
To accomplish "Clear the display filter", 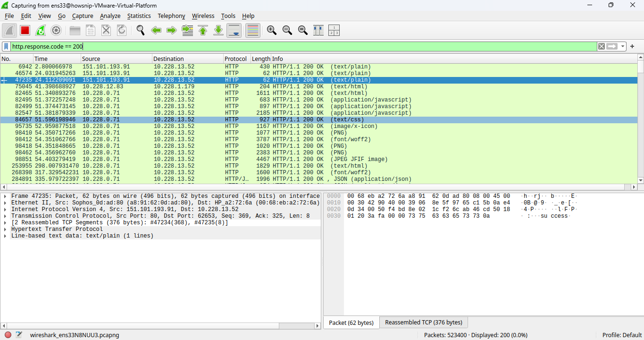I will [602, 46].
